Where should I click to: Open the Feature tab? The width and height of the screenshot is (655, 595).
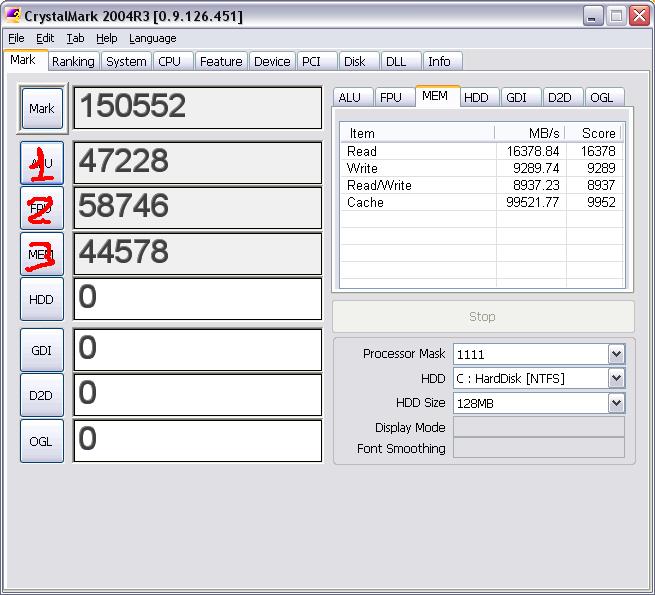pyautogui.click(x=221, y=61)
